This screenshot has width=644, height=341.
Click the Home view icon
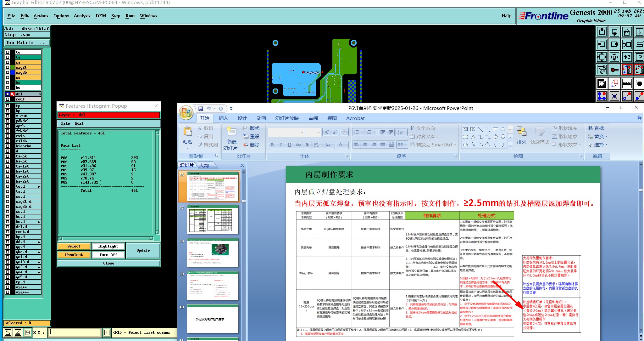627,32
